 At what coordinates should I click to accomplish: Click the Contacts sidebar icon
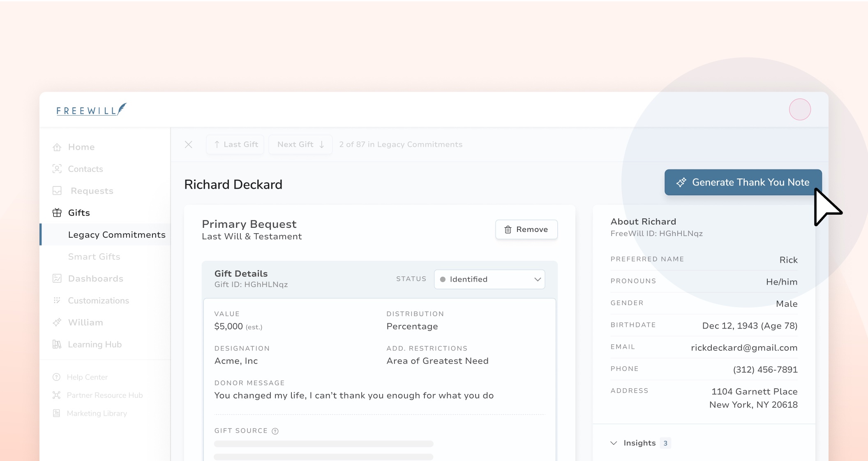pyautogui.click(x=57, y=169)
